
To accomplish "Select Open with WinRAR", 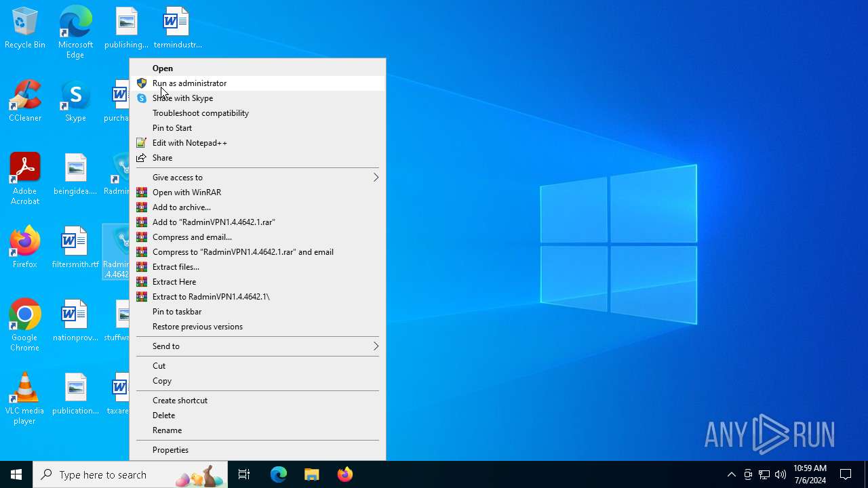I will tap(258, 192).
